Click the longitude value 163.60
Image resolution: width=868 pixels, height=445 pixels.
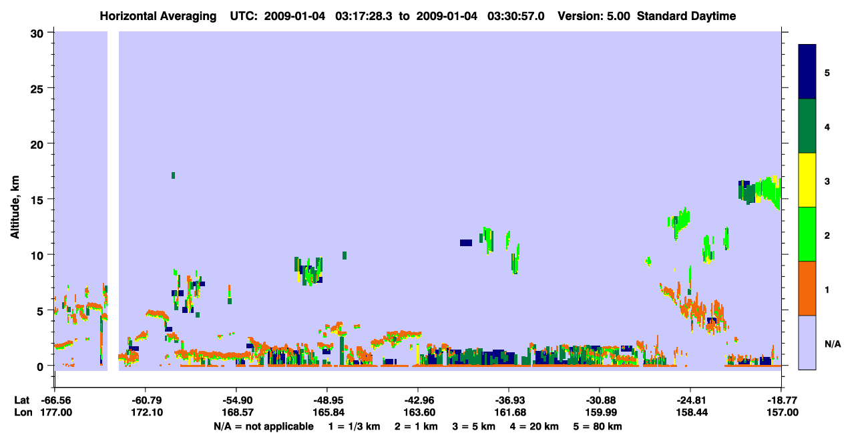[418, 413]
